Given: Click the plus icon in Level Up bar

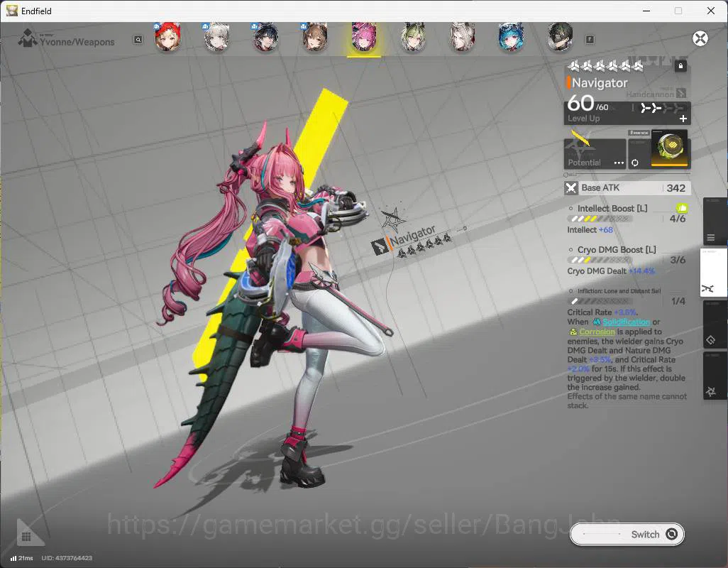Looking at the screenshot, I should pos(683,119).
